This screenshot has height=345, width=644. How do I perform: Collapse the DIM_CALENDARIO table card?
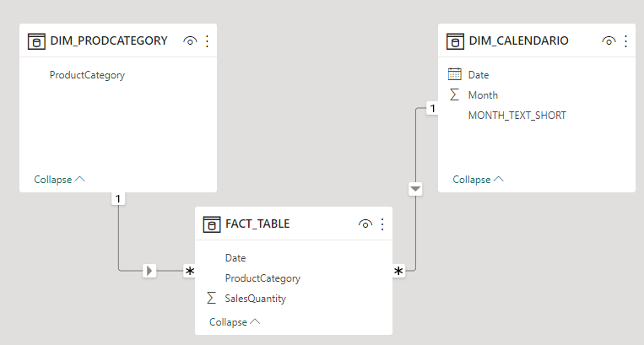pos(478,180)
